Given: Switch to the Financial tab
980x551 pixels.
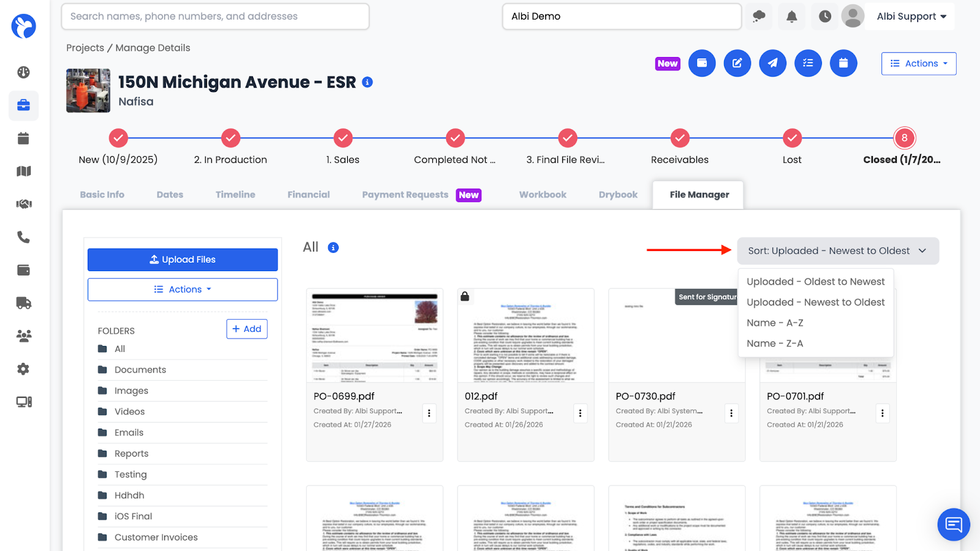Looking at the screenshot, I should tap(309, 195).
